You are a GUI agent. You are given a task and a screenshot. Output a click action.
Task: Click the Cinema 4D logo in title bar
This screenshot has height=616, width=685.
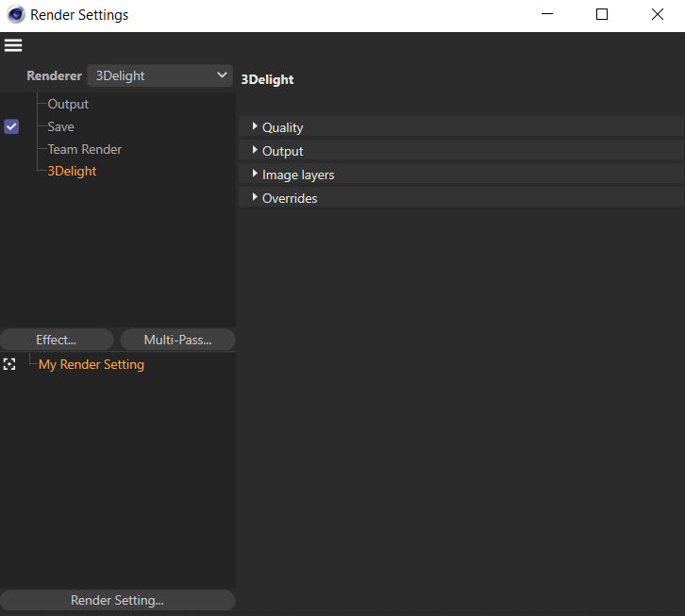pos(16,15)
